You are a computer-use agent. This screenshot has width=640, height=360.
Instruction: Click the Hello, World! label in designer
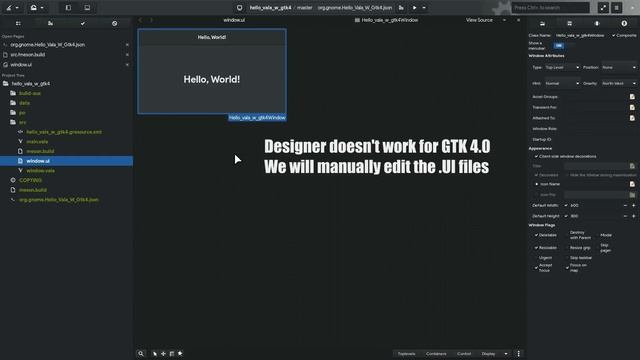211,79
